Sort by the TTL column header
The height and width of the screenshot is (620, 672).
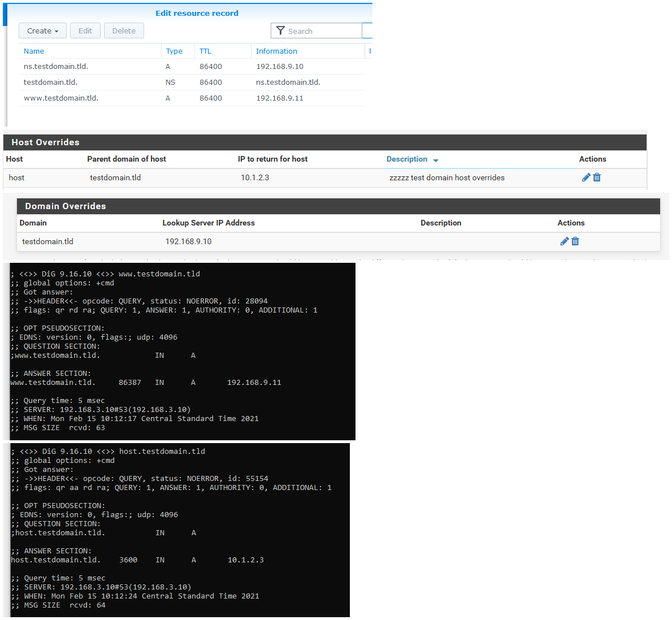205,51
